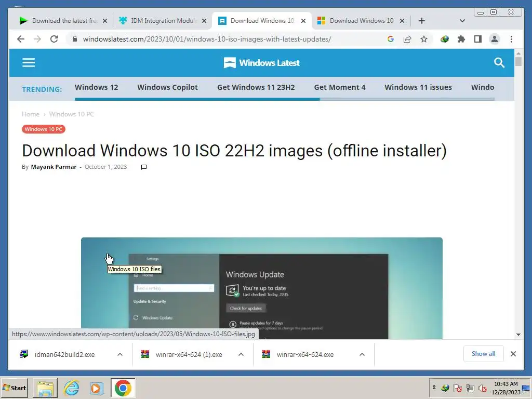Toggle the browser side panel icon
532x399 pixels.
(x=478, y=39)
